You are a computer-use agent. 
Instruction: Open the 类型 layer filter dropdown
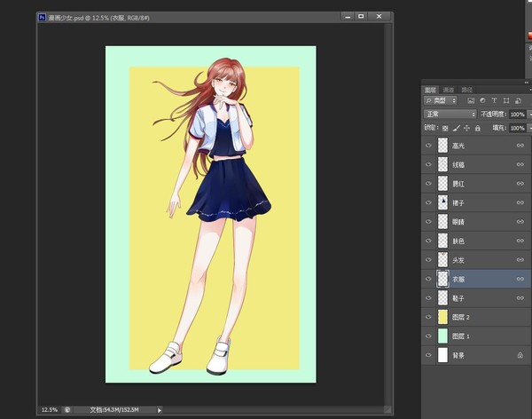point(441,100)
